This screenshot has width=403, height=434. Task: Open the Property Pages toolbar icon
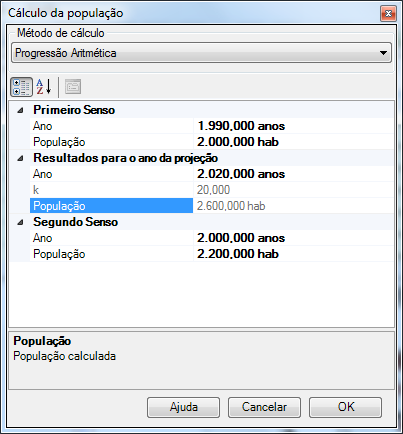pyautogui.click(x=73, y=87)
